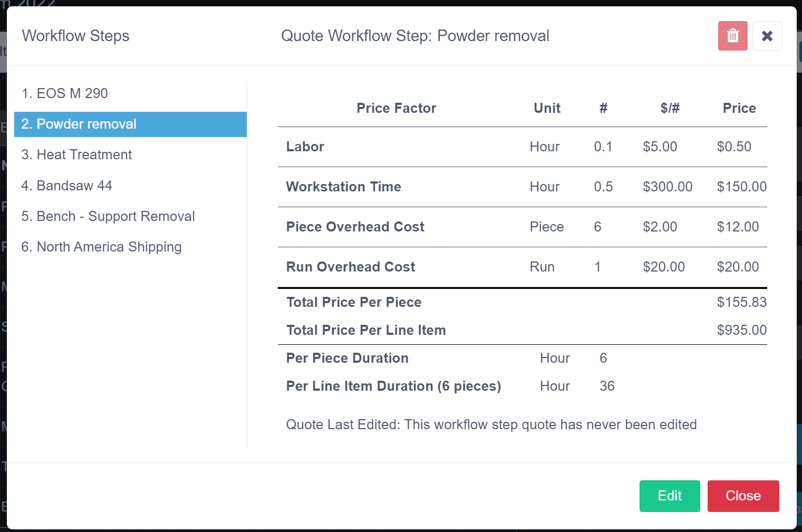Click the Piece Overhead Cost label

pyautogui.click(x=355, y=227)
